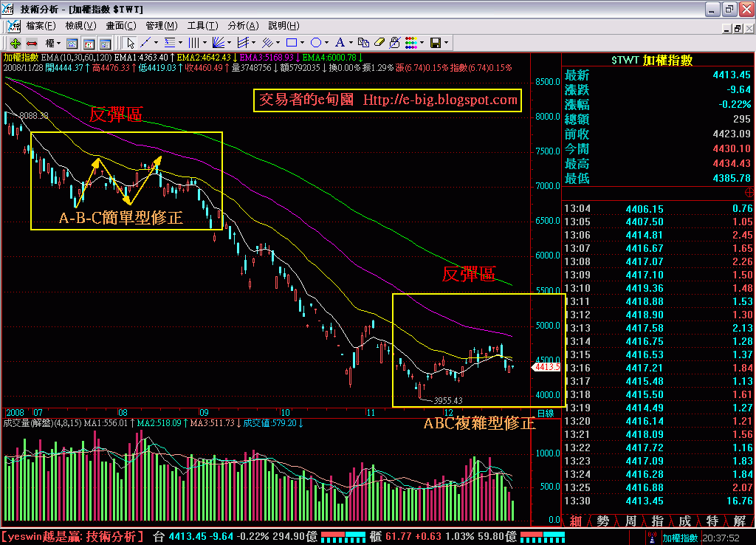Click the first chart layout window icon

72,44
